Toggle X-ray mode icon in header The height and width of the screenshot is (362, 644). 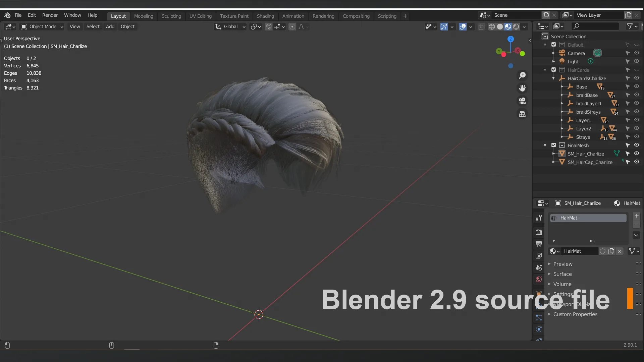(481, 27)
